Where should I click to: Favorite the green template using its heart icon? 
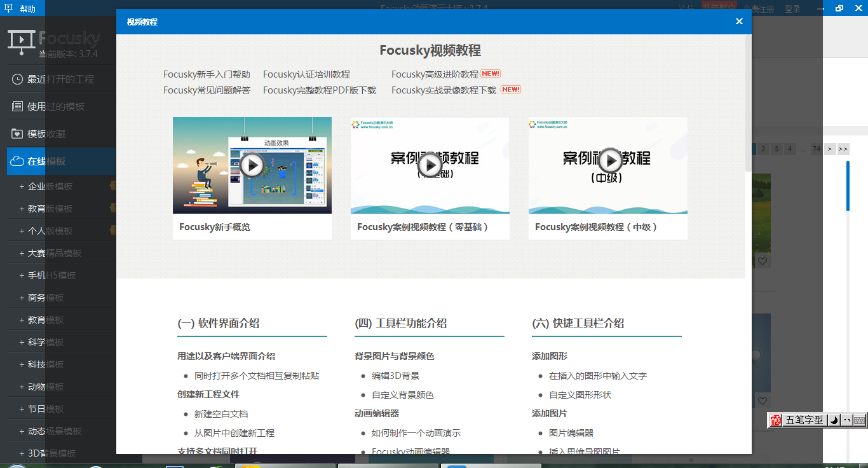click(762, 261)
